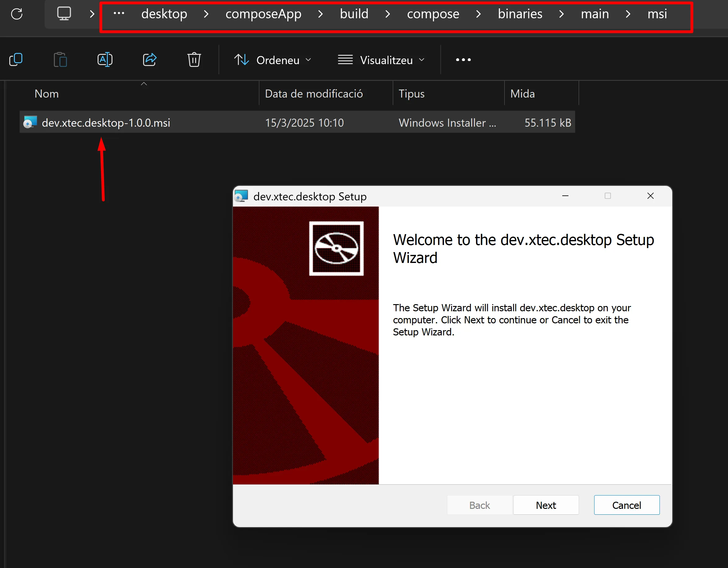The image size is (728, 568).
Task: Sort by the Nom column header
Action: (x=47, y=94)
